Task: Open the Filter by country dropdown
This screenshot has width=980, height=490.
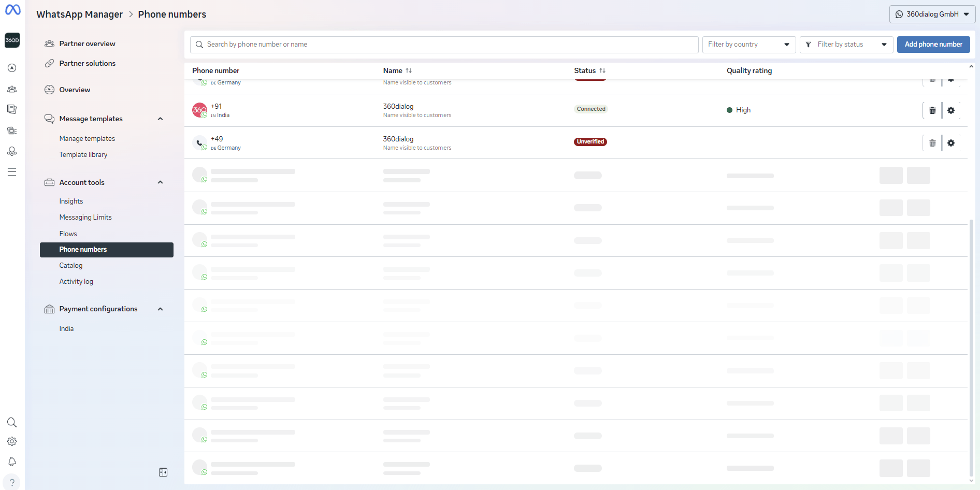Action: tap(749, 45)
